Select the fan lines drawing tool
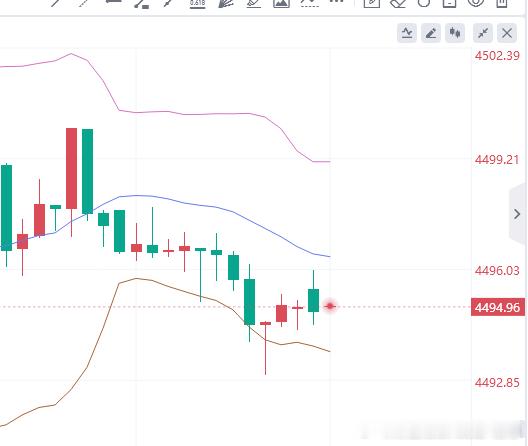The image size is (528, 446). point(226,3)
